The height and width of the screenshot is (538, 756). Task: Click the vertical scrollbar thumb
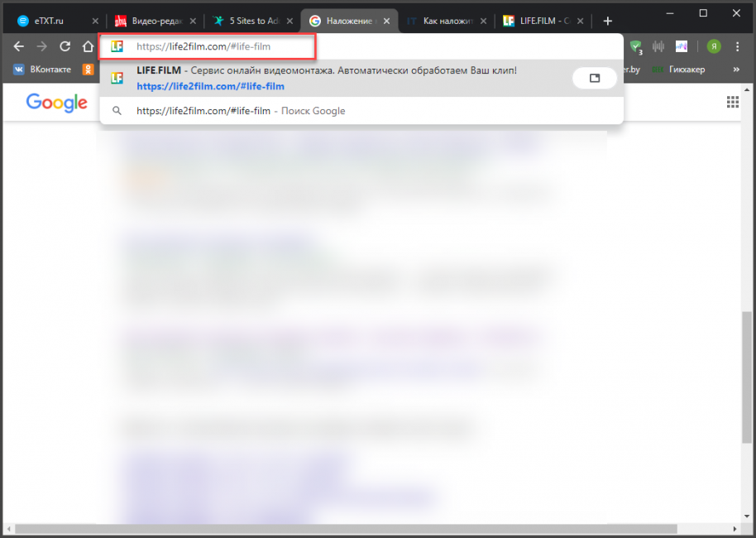click(x=747, y=377)
